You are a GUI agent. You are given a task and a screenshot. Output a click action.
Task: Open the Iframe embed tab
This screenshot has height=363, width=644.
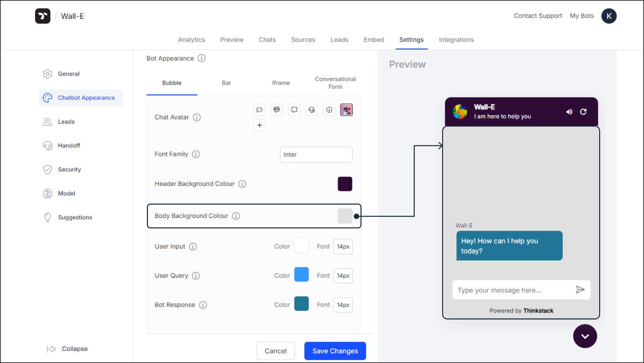281,83
